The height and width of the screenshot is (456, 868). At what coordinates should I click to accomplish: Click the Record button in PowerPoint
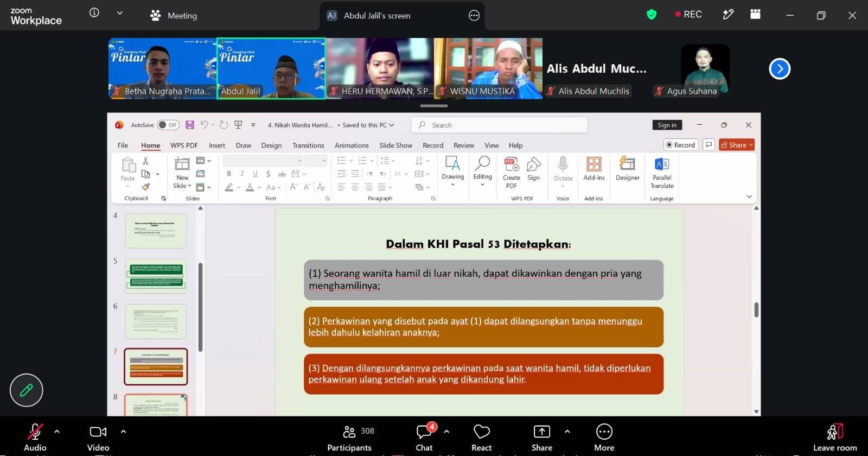680,145
